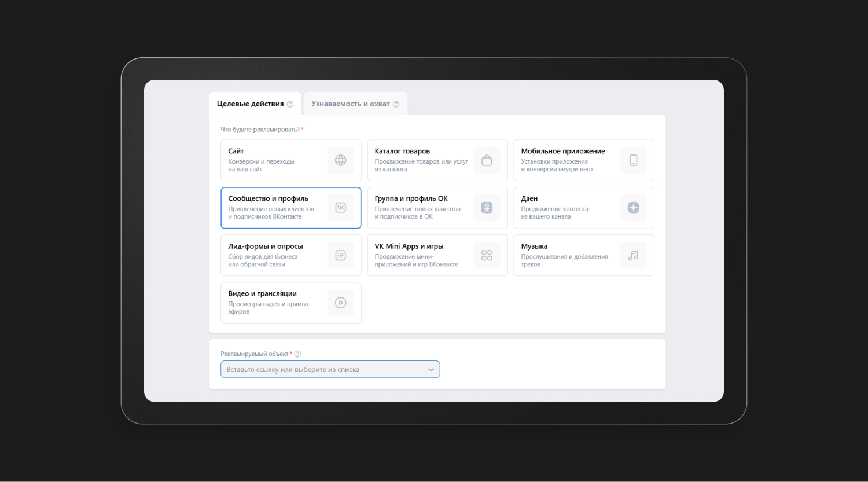Image resolution: width=868 pixels, height=482 pixels.
Task: Pick the Лид-формы и опросы heading
Action: pyautogui.click(x=266, y=246)
